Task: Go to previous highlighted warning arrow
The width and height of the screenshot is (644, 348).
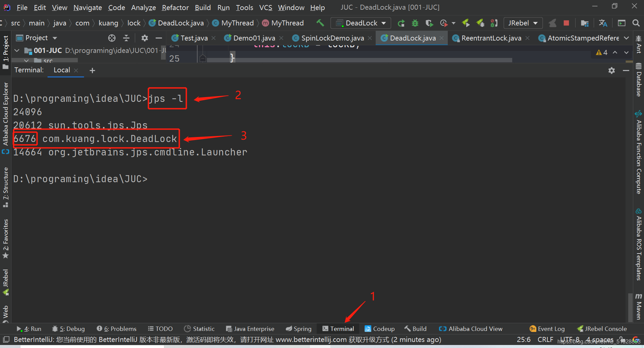Action: (x=615, y=52)
